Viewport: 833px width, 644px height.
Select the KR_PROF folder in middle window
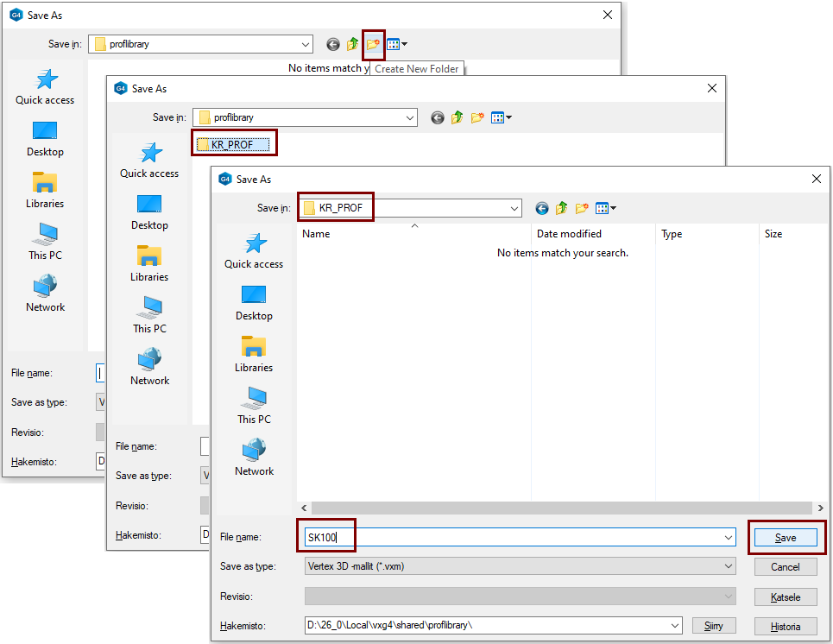tap(233, 144)
